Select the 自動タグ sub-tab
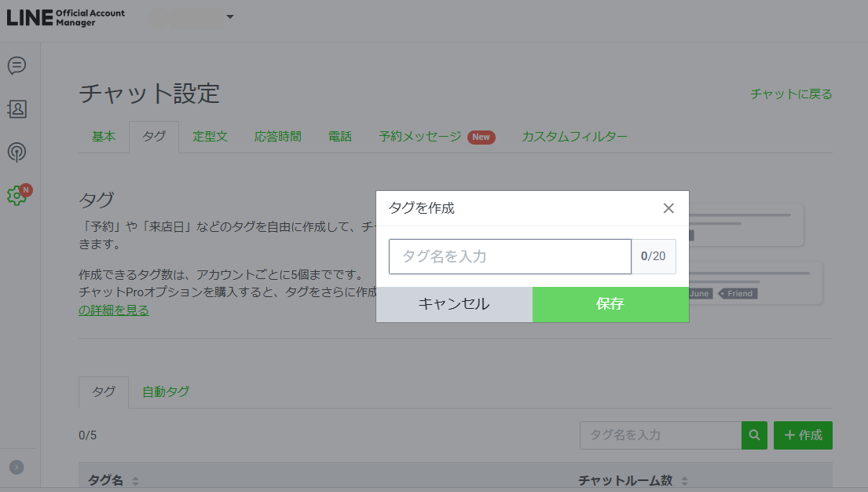 [x=165, y=391]
